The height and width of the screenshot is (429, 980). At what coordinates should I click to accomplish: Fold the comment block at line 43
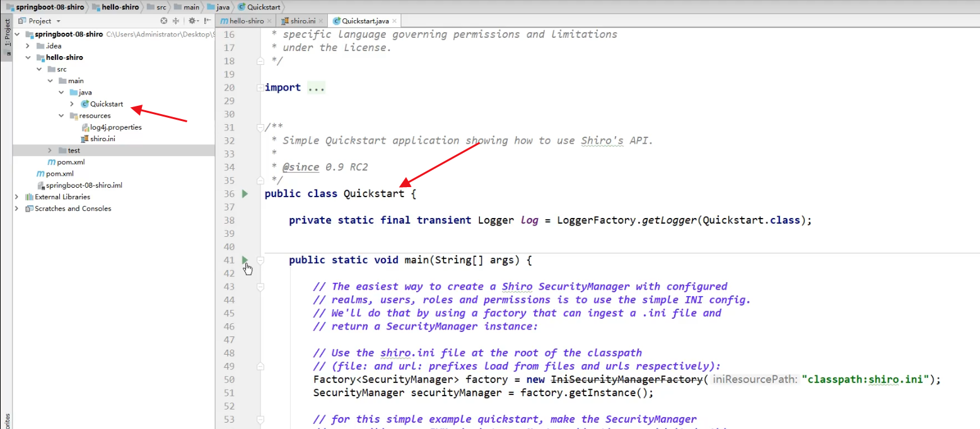(x=260, y=286)
